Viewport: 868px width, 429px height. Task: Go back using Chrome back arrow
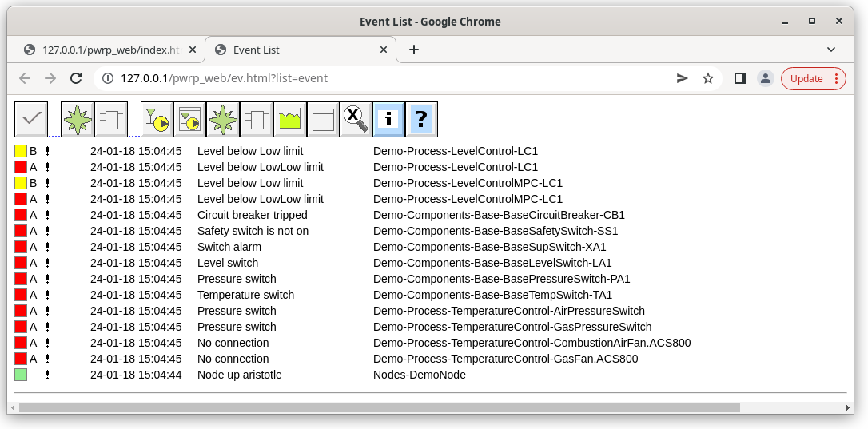coord(25,78)
